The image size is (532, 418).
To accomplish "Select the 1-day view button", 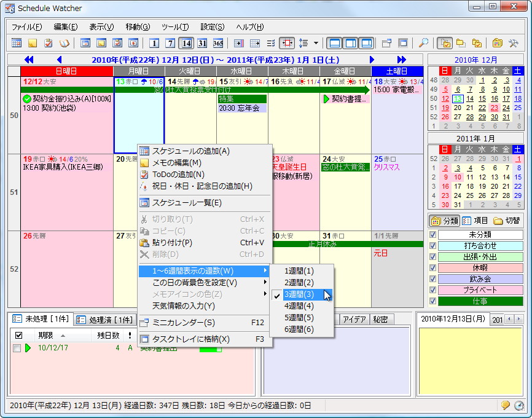I will coord(154,43).
